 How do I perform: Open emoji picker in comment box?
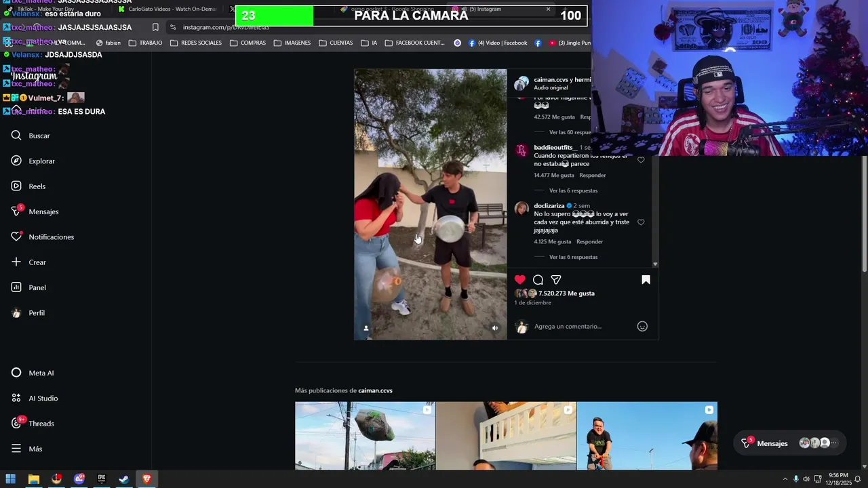pyautogui.click(x=642, y=326)
